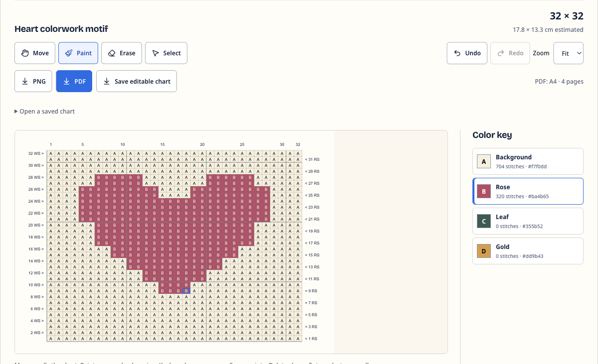Save editable chart file

[137, 81]
